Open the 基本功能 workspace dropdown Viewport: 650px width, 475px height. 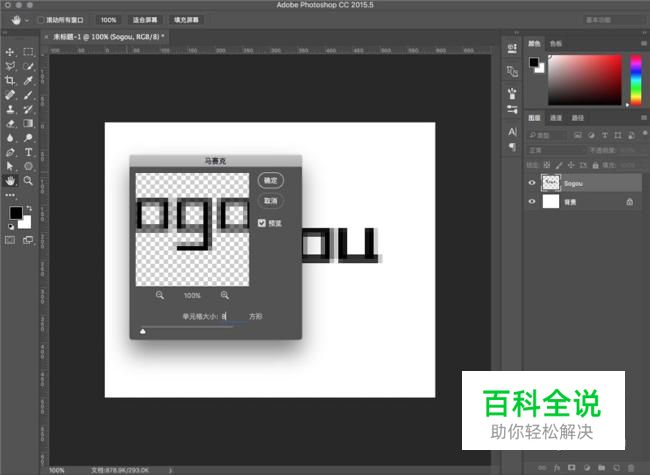click(614, 20)
